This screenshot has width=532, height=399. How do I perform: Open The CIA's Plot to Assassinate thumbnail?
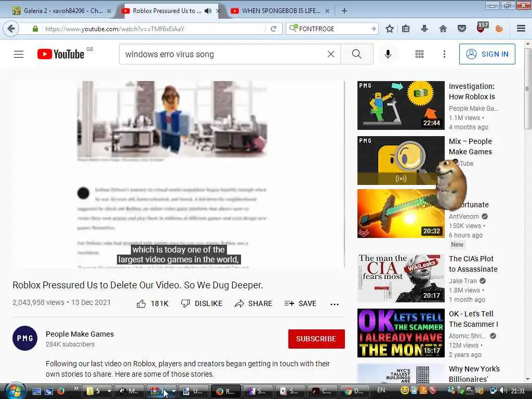401,278
